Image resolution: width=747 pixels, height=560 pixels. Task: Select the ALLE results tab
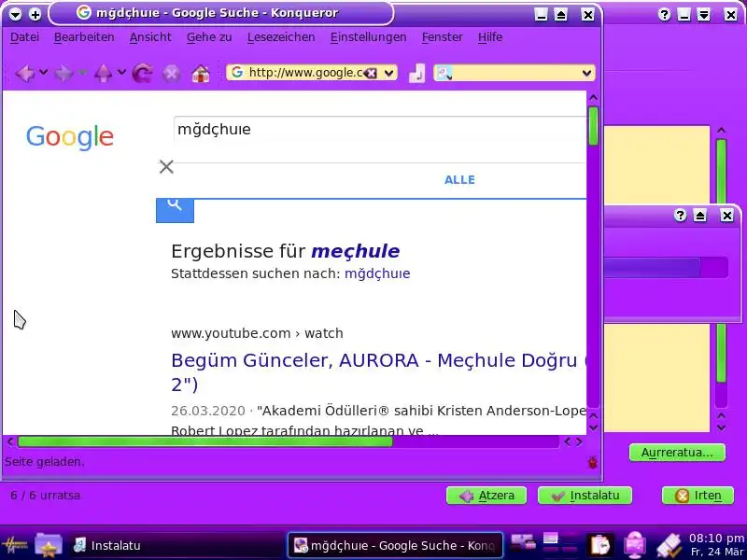click(459, 180)
